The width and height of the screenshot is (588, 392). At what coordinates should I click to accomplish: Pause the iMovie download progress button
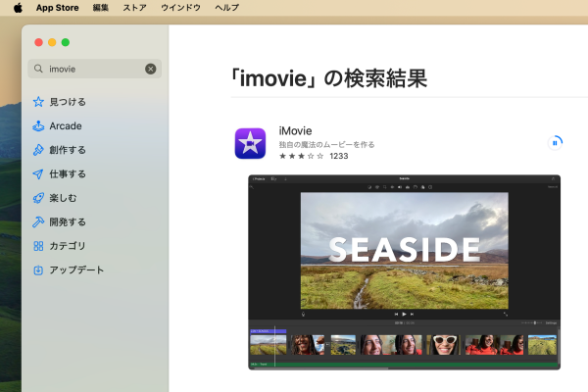coord(555,142)
